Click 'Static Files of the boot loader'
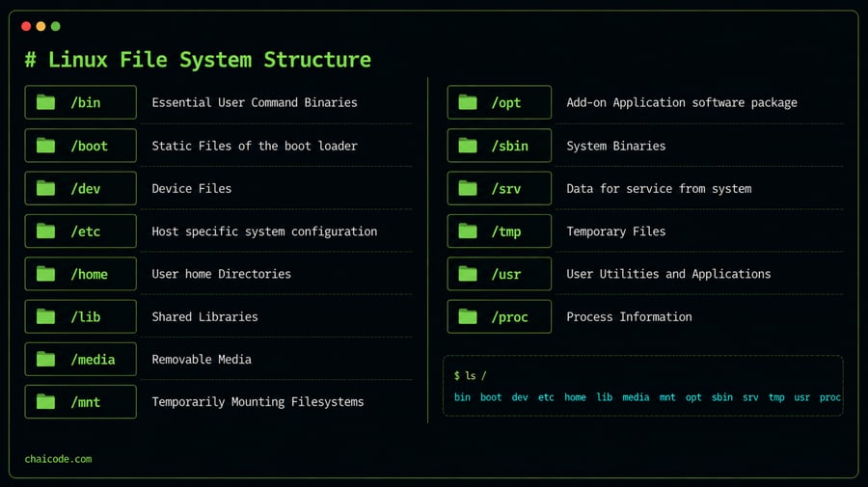This screenshot has height=487, width=868. [255, 146]
